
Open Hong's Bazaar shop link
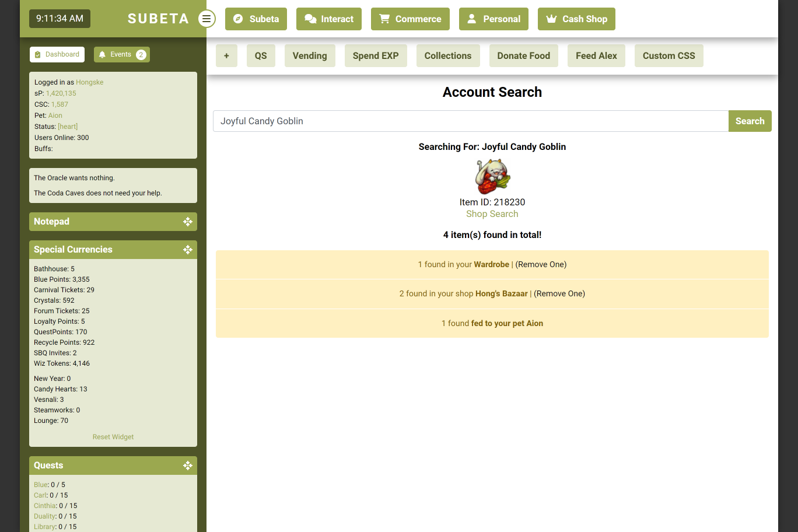[x=501, y=293]
